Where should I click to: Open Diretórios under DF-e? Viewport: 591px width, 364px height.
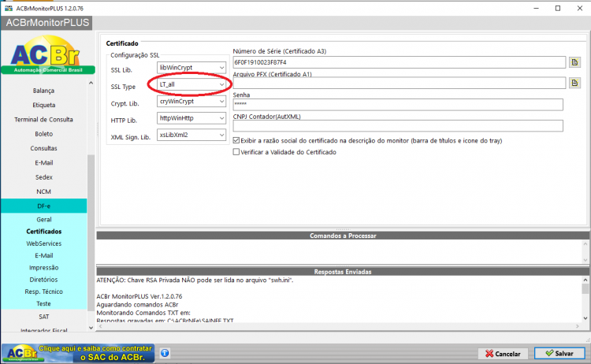click(43, 280)
